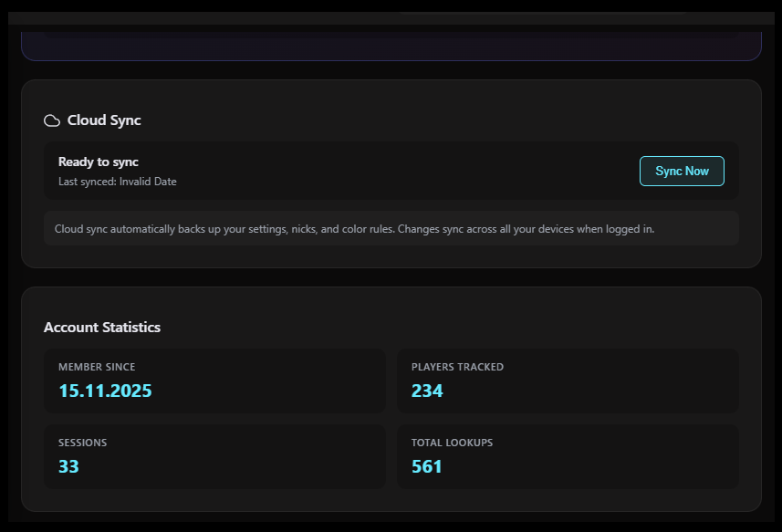Click the Players Tracked statistic card
Image resolution: width=782 pixels, height=532 pixels.
click(x=568, y=380)
